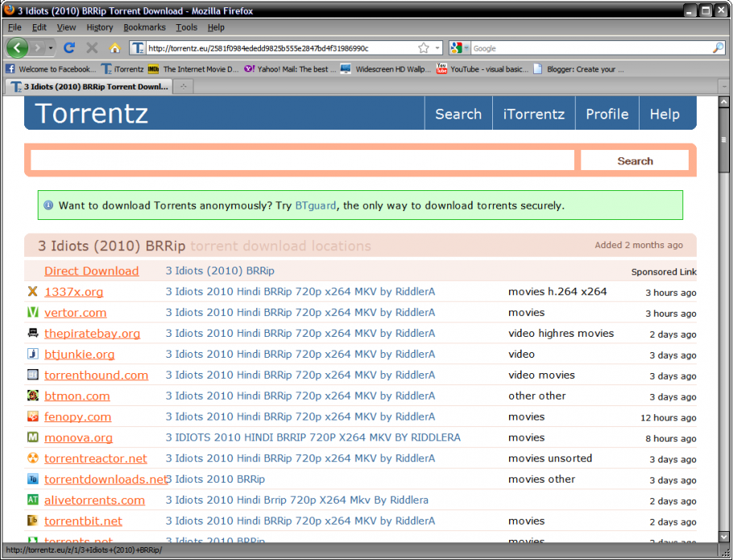The image size is (733, 560).
Task: Click the monova.org green M icon
Action: pos(33,437)
